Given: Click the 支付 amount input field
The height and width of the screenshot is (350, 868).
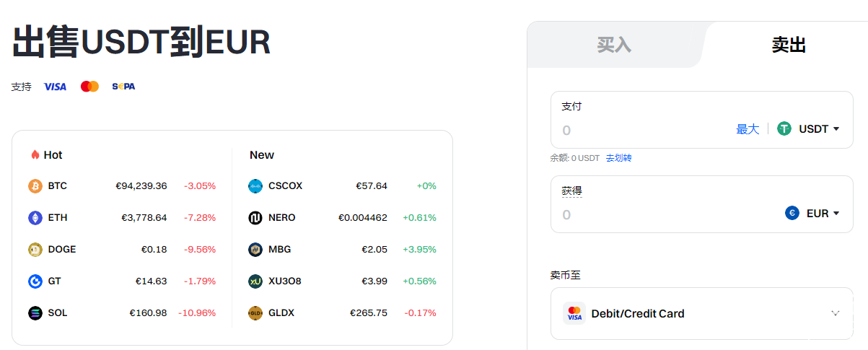Looking at the screenshot, I should pyautogui.click(x=642, y=130).
